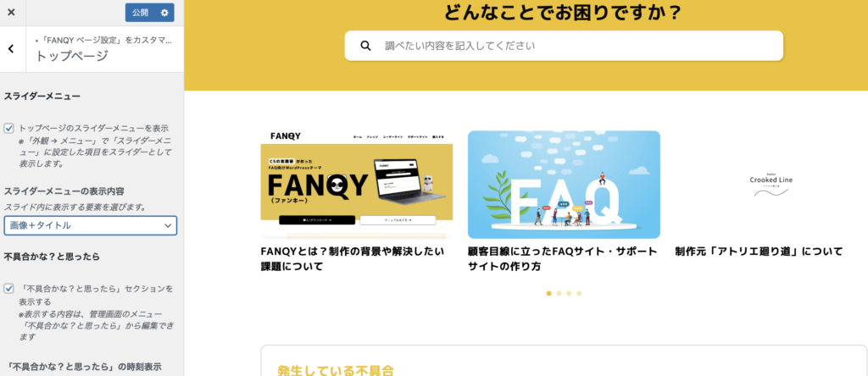The width and height of the screenshot is (868, 376).
Task: Open 制作元「アトリエ廻り道」について link
Action: click(759, 252)
